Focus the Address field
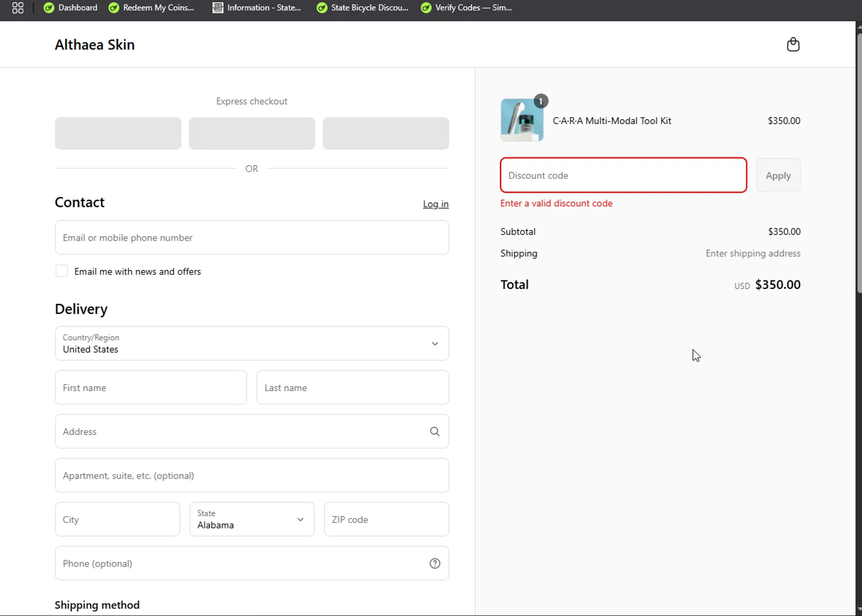 [252, 432]
